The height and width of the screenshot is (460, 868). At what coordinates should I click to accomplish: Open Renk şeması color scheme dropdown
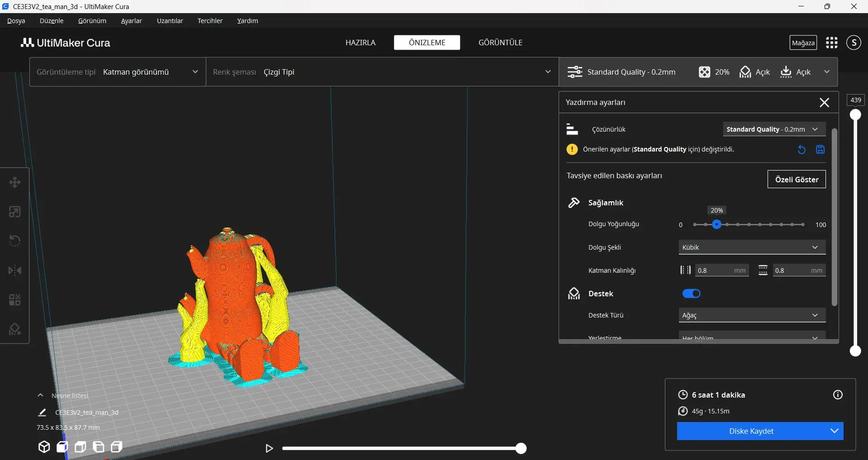382,72
